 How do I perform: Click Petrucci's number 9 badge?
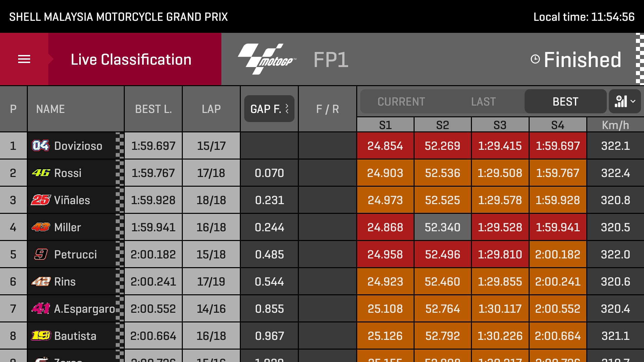[x=41, y=254]
